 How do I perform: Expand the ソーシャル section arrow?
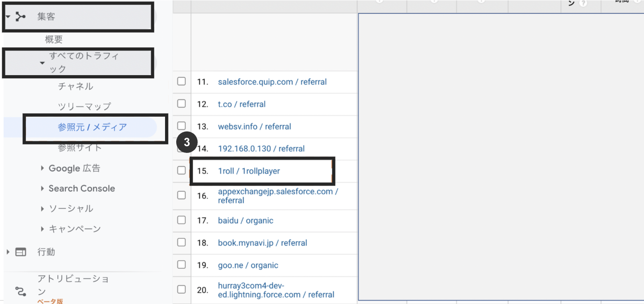[x=42, y=209]
